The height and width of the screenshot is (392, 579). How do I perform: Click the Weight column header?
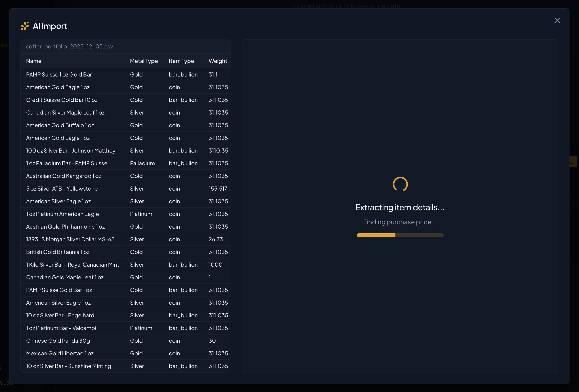tap(218, 61)
